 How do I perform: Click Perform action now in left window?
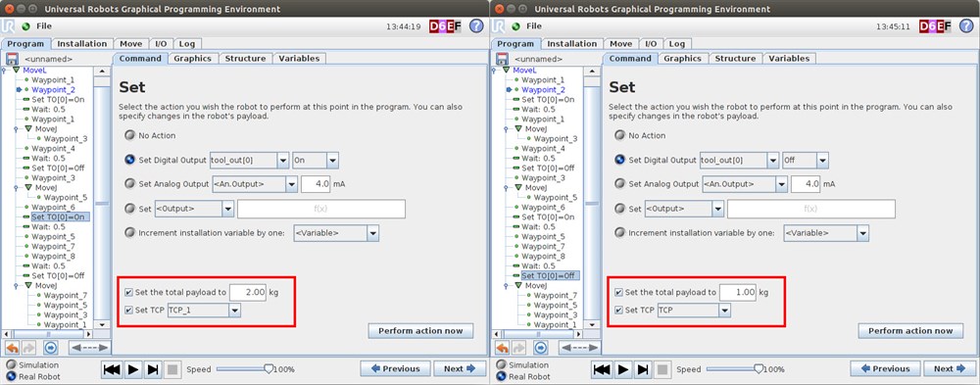[x=420, y=330]
